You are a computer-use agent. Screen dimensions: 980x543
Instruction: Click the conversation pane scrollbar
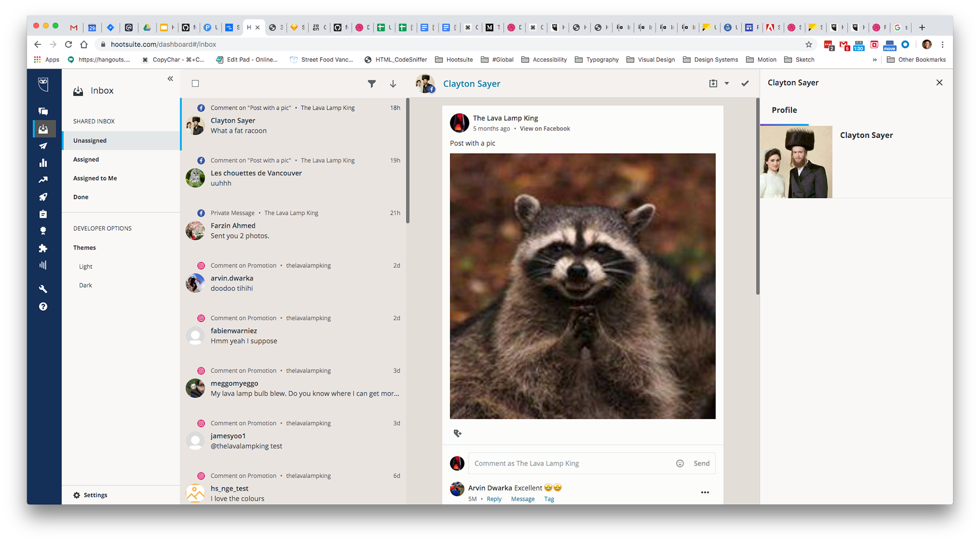[x=757, y=196]
